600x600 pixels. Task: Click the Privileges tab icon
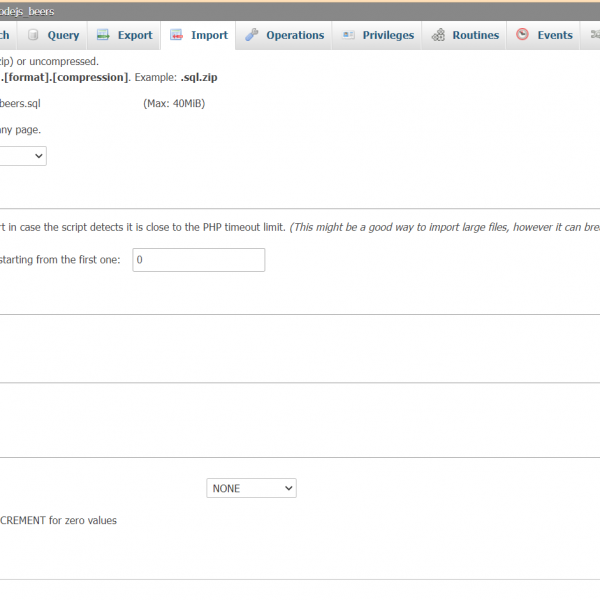(x=348, y=35)
